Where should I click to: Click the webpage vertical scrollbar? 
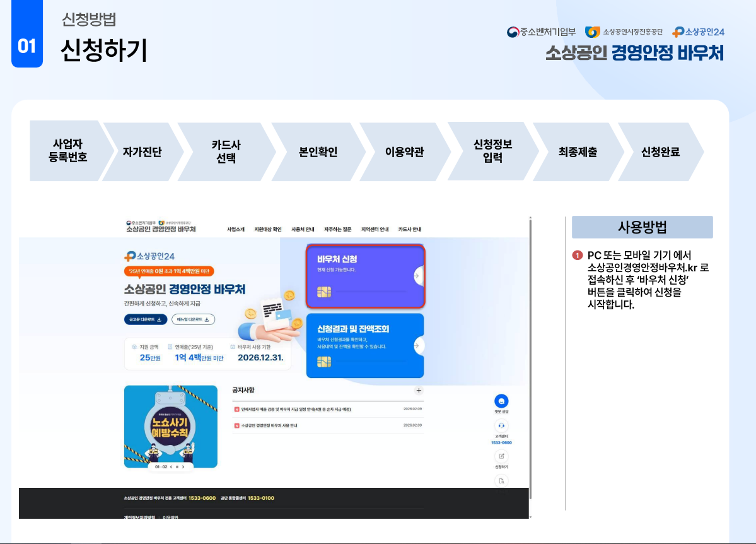(x=530, y=358)
